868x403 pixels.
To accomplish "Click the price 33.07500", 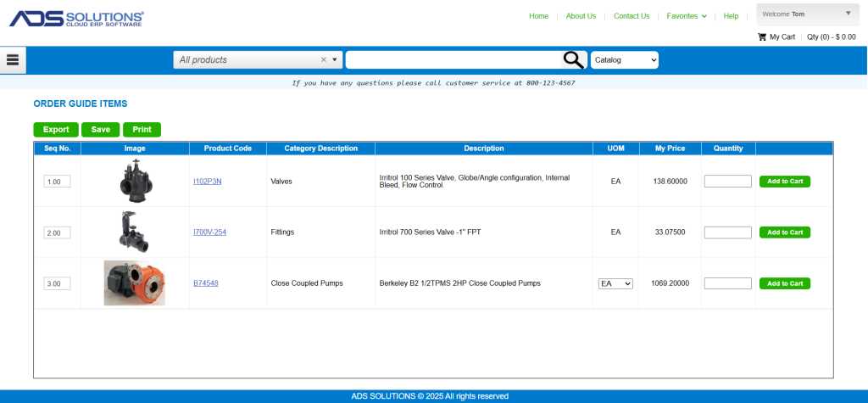I will (670, 232).
